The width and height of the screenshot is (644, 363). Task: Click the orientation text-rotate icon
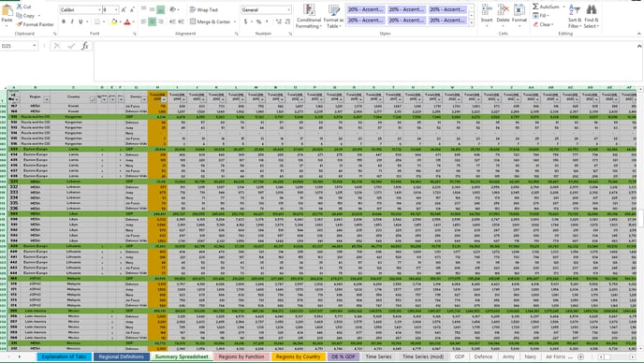click(x=173, y=9)
